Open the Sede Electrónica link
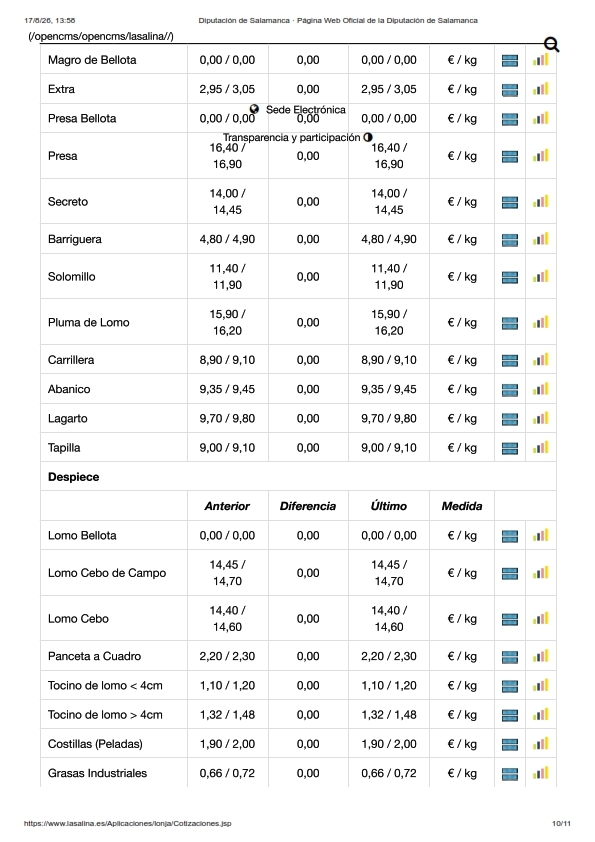 click(x=306, y=110)
